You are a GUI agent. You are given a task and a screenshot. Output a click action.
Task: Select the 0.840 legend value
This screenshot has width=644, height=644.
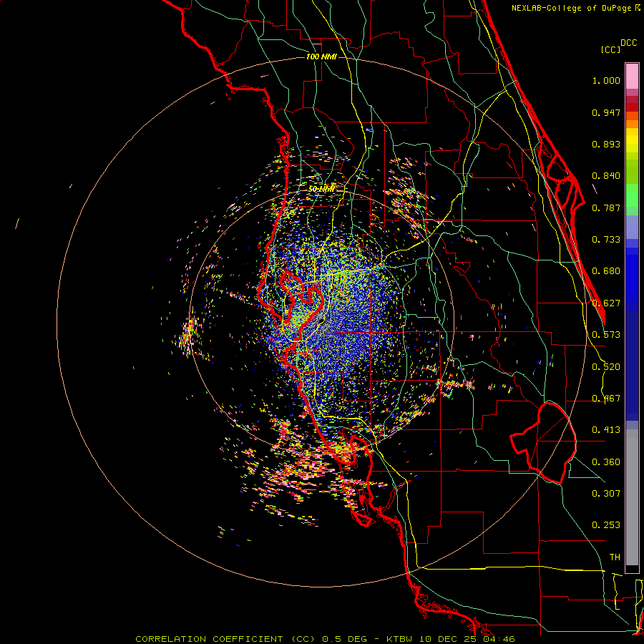pos(606,176)
